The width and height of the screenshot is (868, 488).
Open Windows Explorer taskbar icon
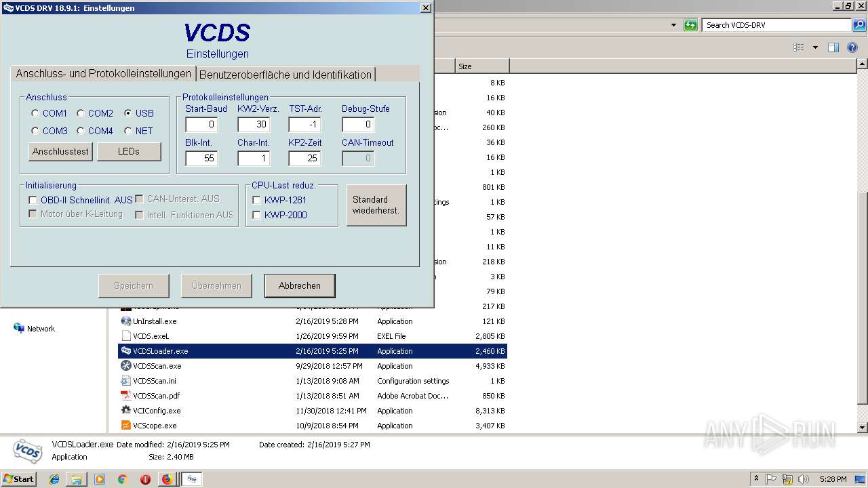tap(77, 479)
